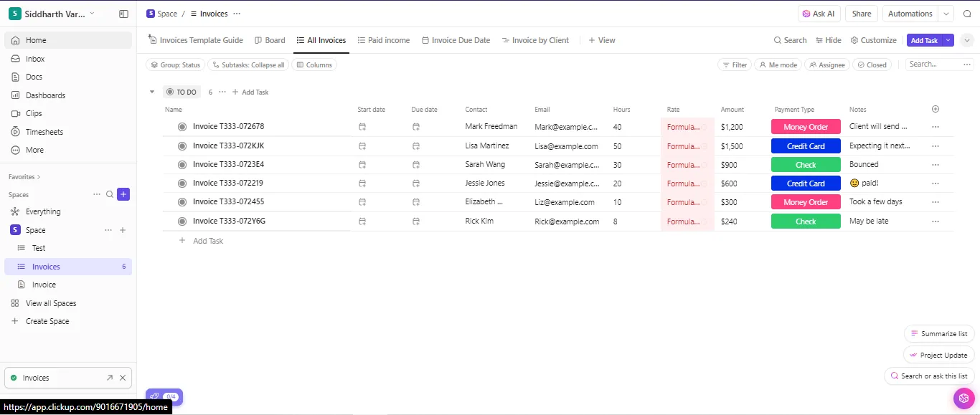
Task: Switch to the Paid income tab
Action: 383,40
